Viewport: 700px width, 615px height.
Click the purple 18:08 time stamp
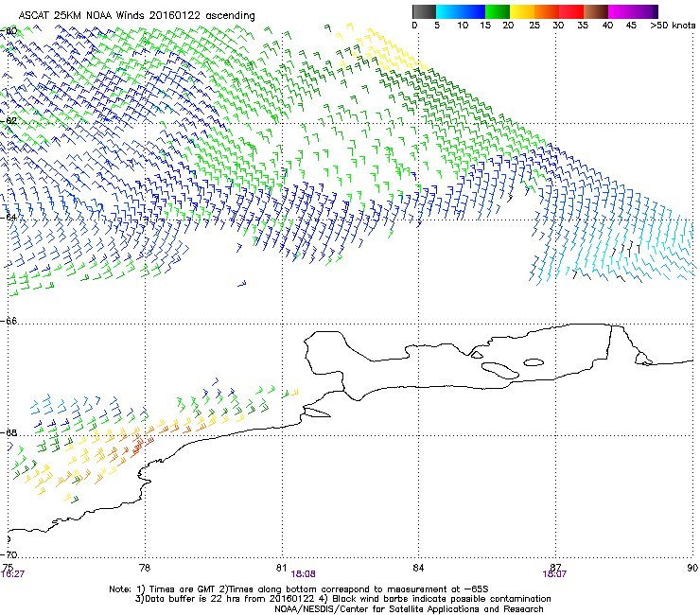click(303, 574)
